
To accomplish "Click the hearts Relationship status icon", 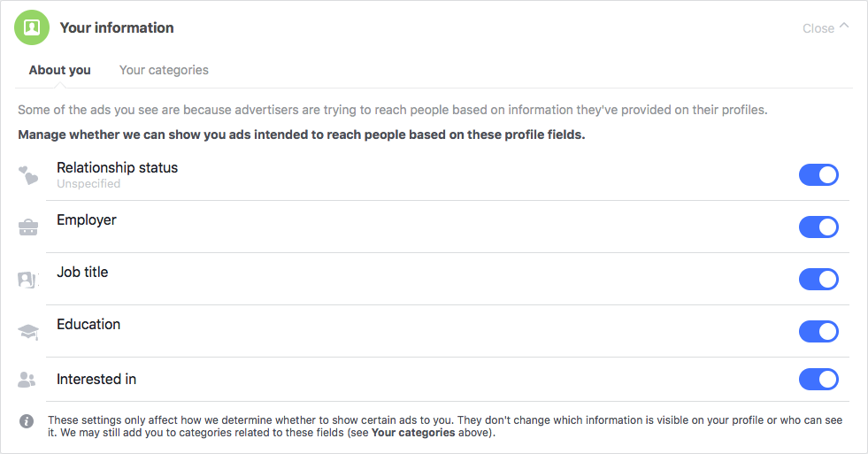I will (28, 175).
